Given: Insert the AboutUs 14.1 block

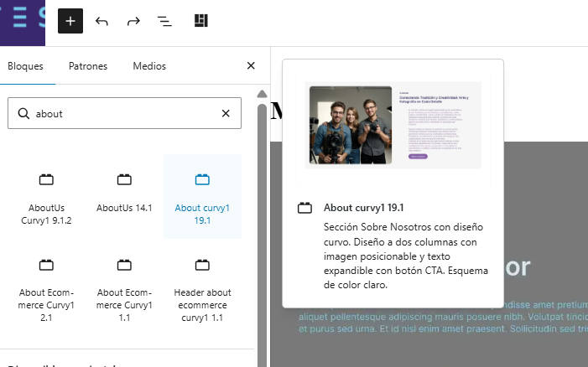Looking at the screenshot, I should [124, 193].
